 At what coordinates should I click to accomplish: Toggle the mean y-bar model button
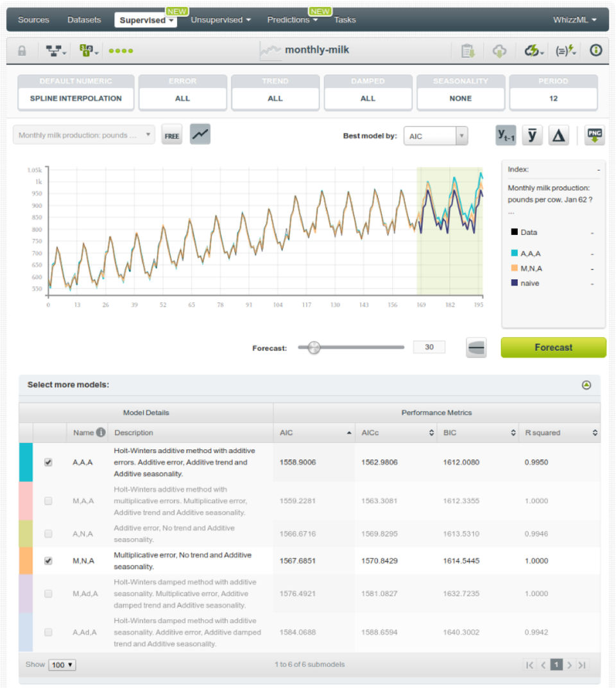coord(532,135)
